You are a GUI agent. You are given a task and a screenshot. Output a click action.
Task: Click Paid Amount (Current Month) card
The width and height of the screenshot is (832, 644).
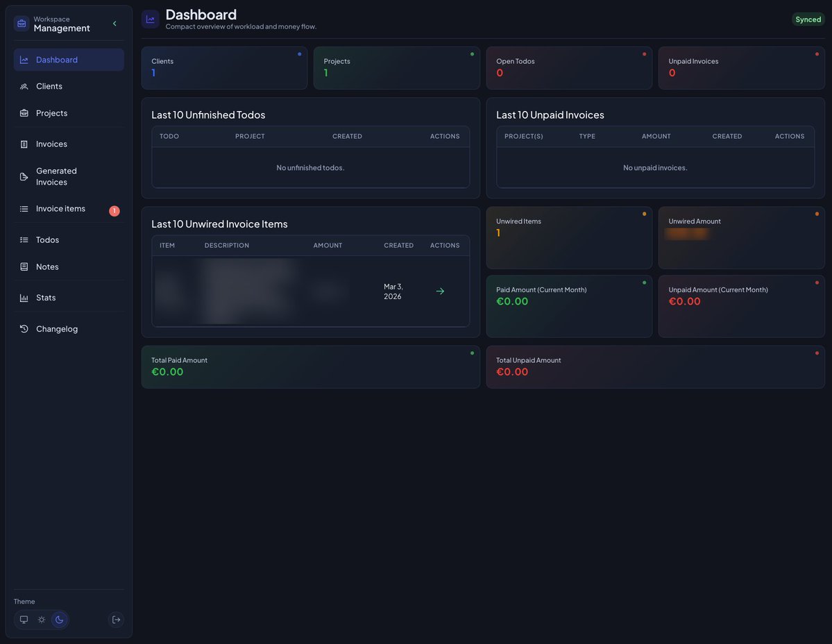[x=569, y=306]
